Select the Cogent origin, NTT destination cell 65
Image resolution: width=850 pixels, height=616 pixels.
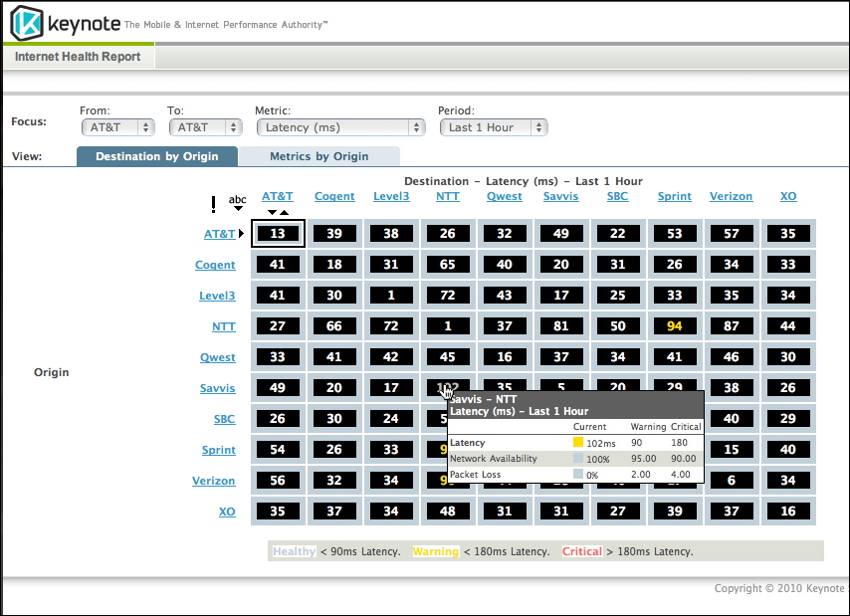[448, 265]
